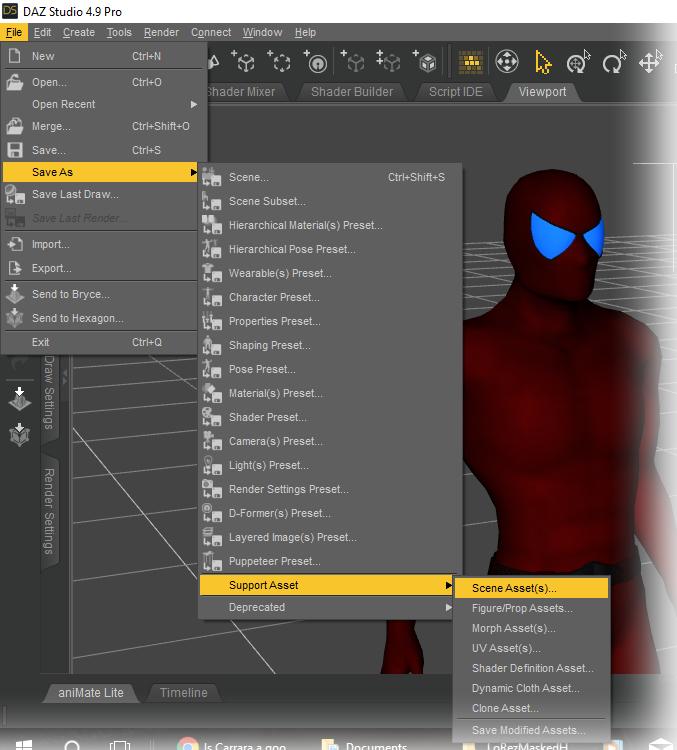Expand the Save As submenu arrow

click(x=194, y=172)
